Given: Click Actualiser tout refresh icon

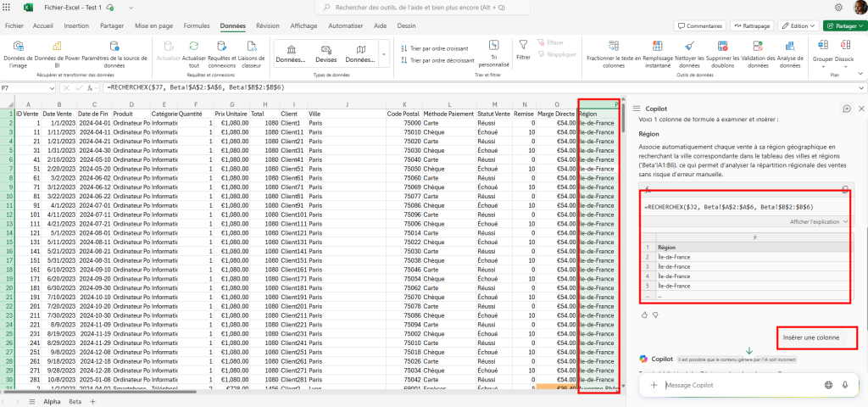Looking at the screenshot, I should click(x=194, y=47).
